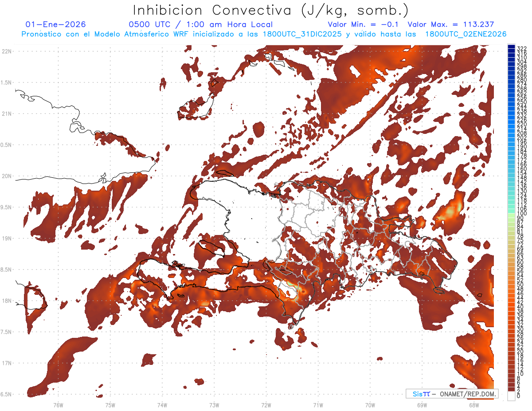The width and height of the screenshot is (532, 411).
Task: Select the "71W" longitude label
Action: tap(318, 405)
